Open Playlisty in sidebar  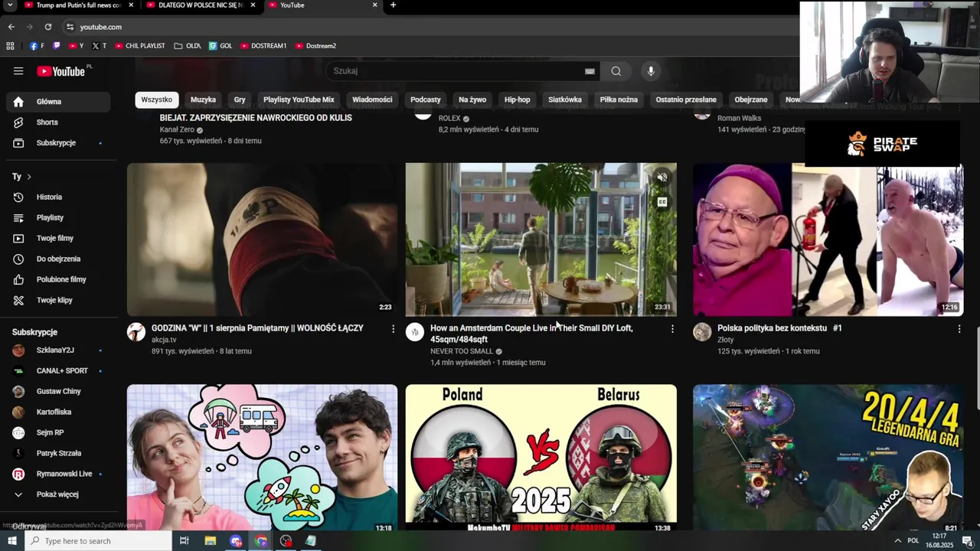point(58,218)
